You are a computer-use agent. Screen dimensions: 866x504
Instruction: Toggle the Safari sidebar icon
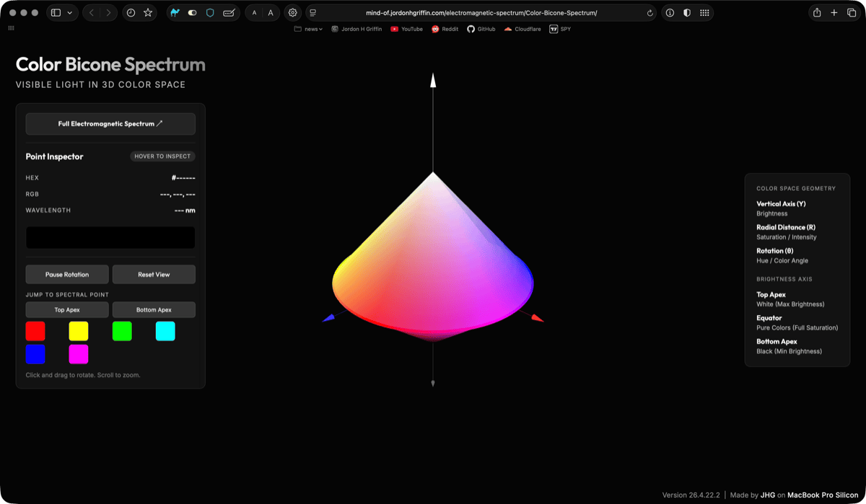pyautogui.click(x=56, y=13)
